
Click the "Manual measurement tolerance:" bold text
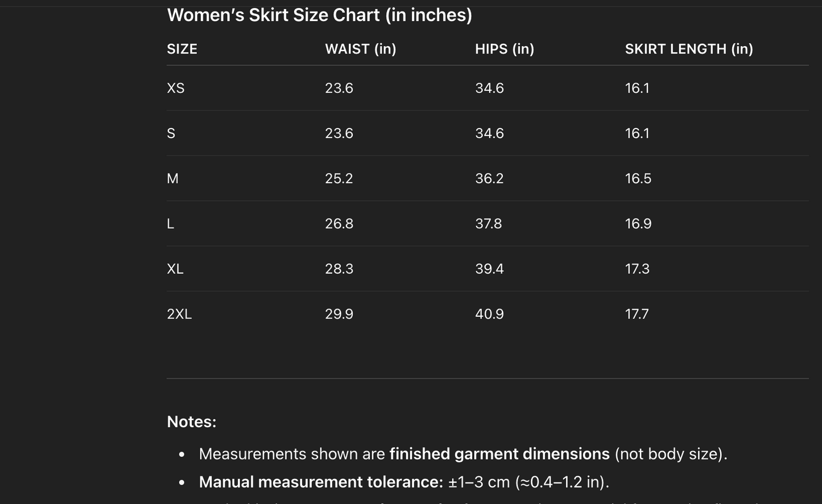[x=321, y=482]
